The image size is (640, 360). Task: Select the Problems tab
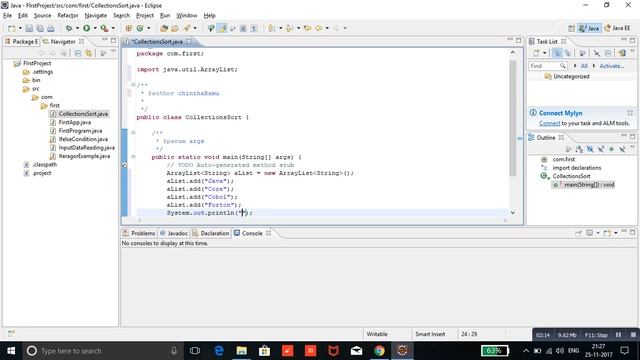tap(139, 233)
